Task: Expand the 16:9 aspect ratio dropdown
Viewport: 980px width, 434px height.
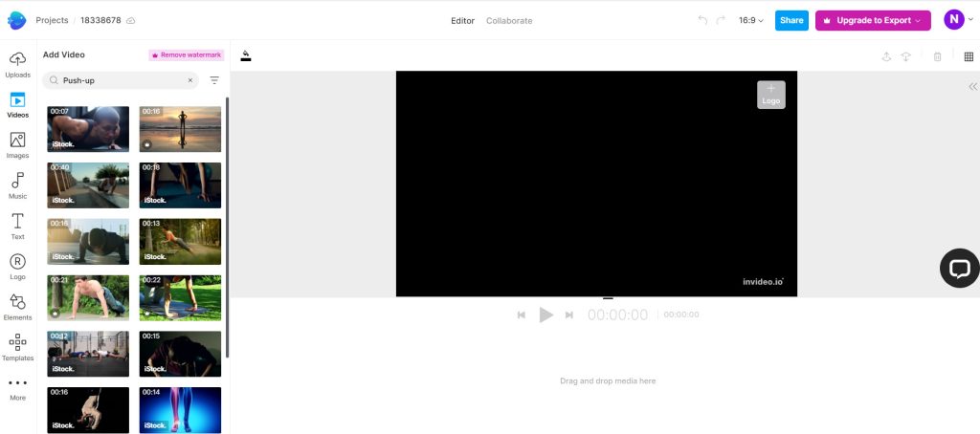Action: (x=751, y=20)
